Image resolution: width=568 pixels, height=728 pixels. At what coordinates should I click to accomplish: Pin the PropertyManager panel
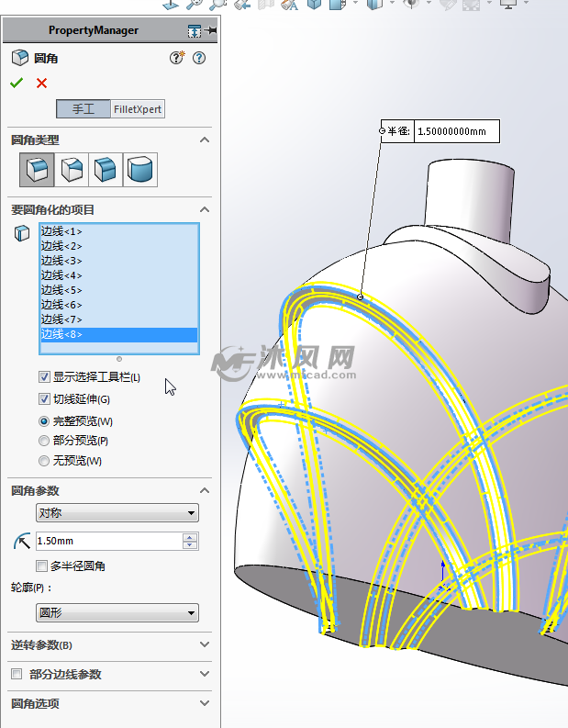pos(211,30)
